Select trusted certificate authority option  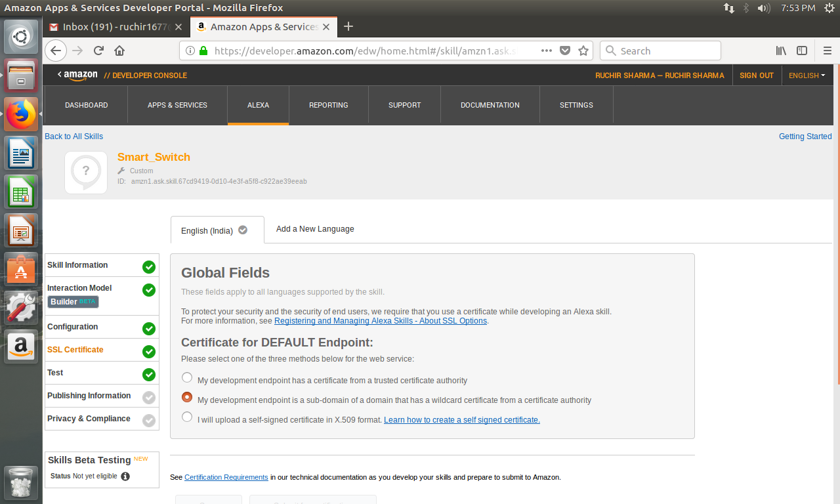187,377
